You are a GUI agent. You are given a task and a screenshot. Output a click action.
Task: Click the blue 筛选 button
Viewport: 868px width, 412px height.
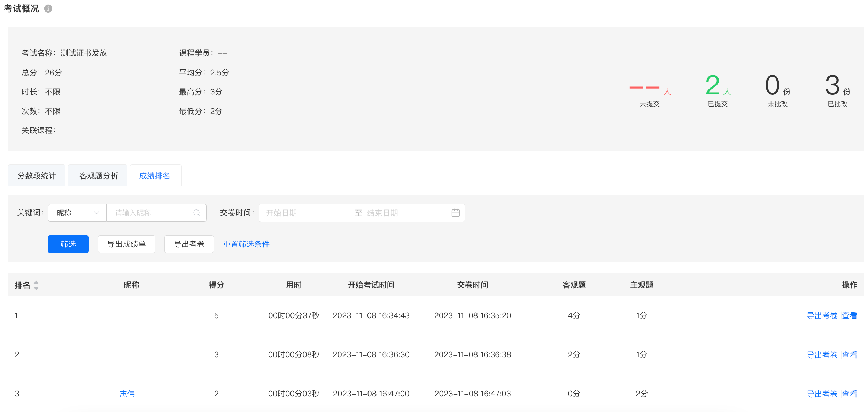[x=68, y=244]
